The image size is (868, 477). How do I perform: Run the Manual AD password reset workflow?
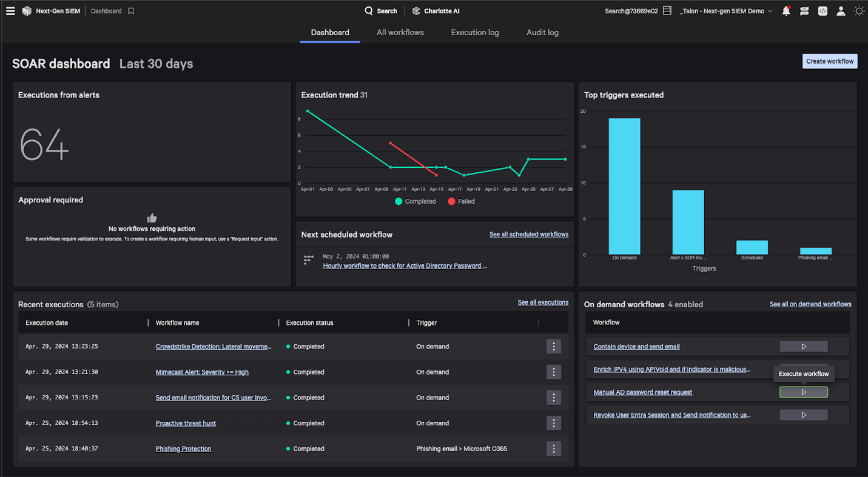click(x=803, y=392)
